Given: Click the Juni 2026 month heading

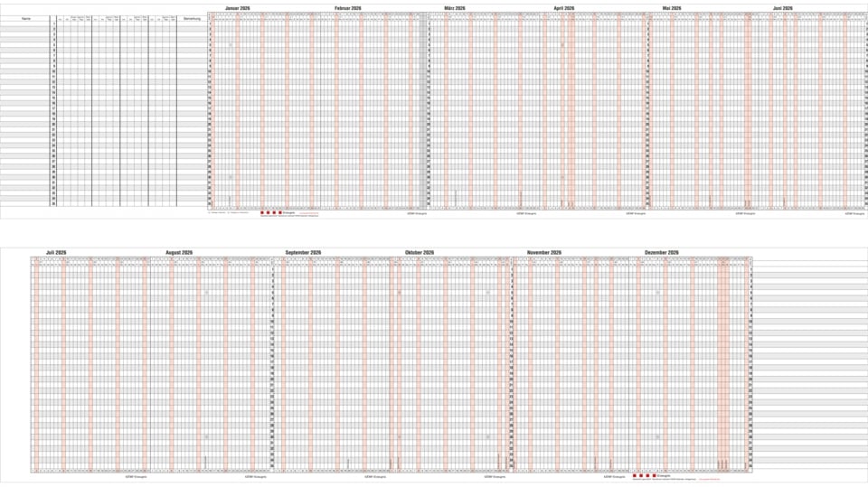Looking at the screenshot, I should tap(783, 7).
